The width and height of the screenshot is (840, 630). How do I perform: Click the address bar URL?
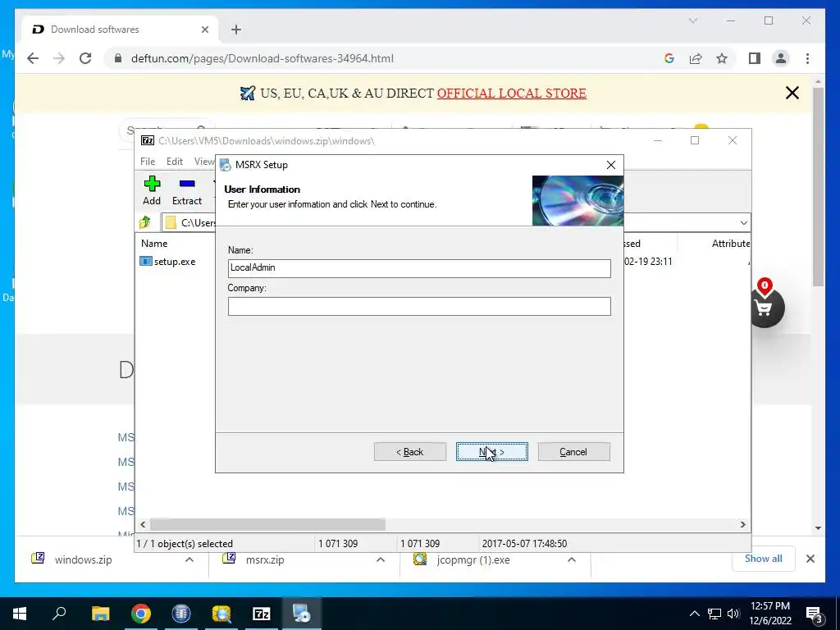pyautogui.click(x=262, y=58)
